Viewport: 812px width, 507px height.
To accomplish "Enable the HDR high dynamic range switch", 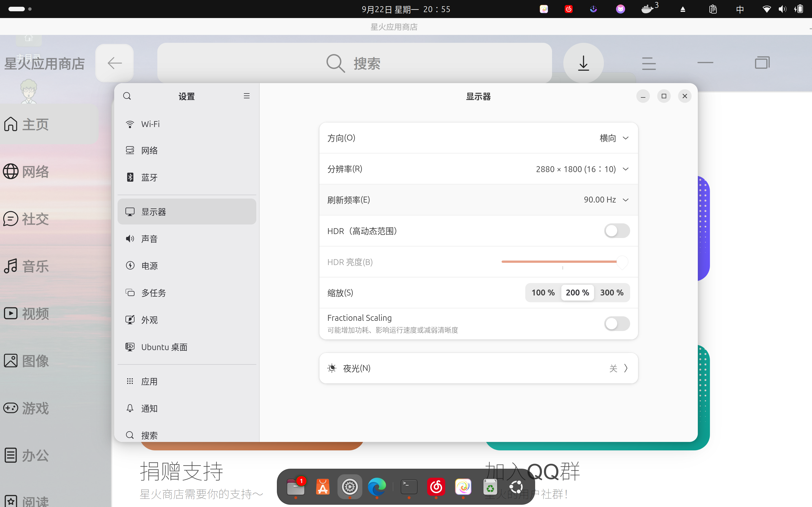I will click(x=617, y=231).
